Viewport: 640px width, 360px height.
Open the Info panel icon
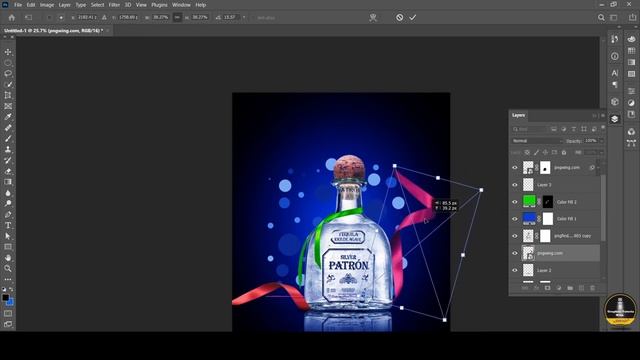point(615,56)
